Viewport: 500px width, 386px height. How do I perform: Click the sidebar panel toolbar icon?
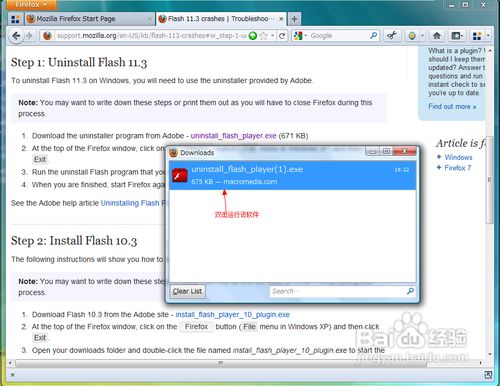[457, 36]
